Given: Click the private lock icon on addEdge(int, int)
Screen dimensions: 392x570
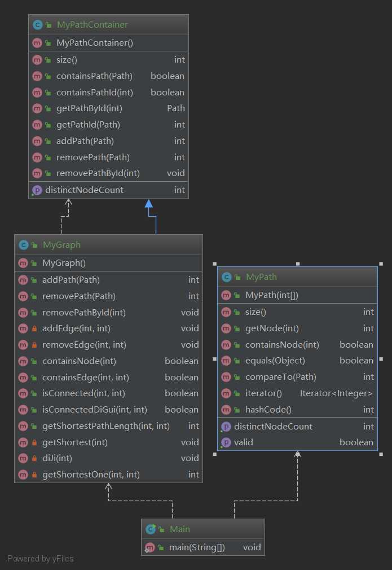Looking at the screenshot, I should [x=34, y=328].
